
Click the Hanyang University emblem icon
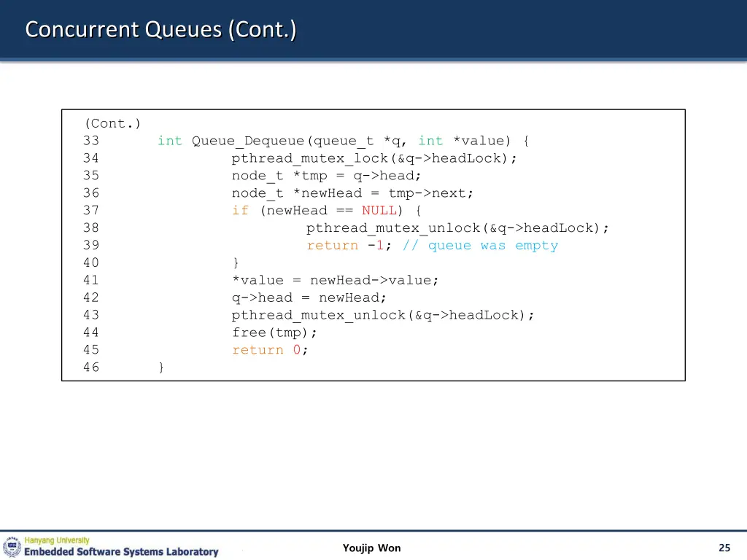coord(12,547)
